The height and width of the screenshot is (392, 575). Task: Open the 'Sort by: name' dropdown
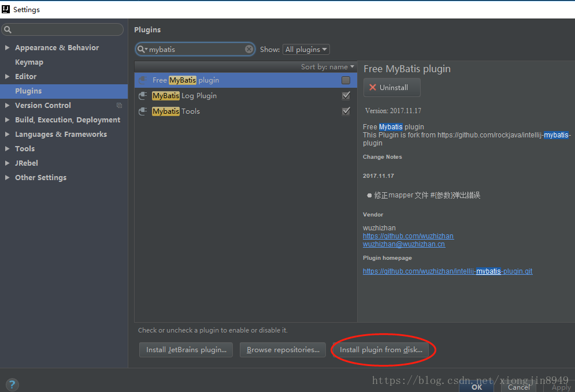(x=327, y=66)
